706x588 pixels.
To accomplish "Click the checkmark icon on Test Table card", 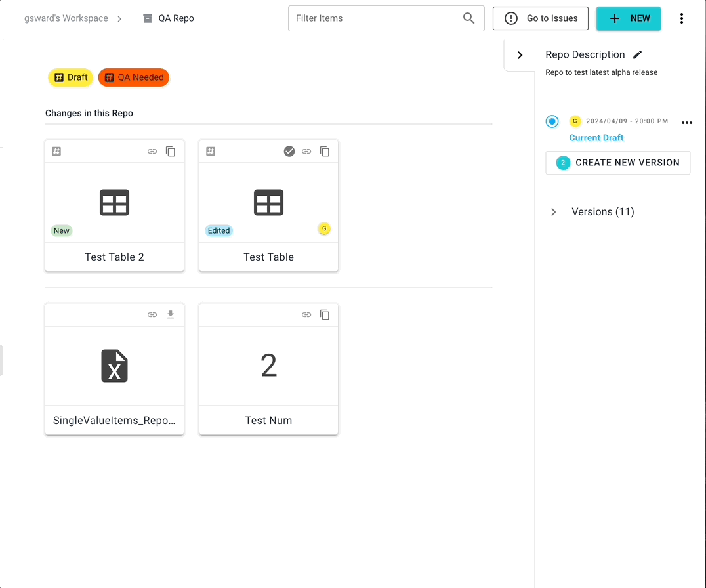I will [x=289, y=152].
